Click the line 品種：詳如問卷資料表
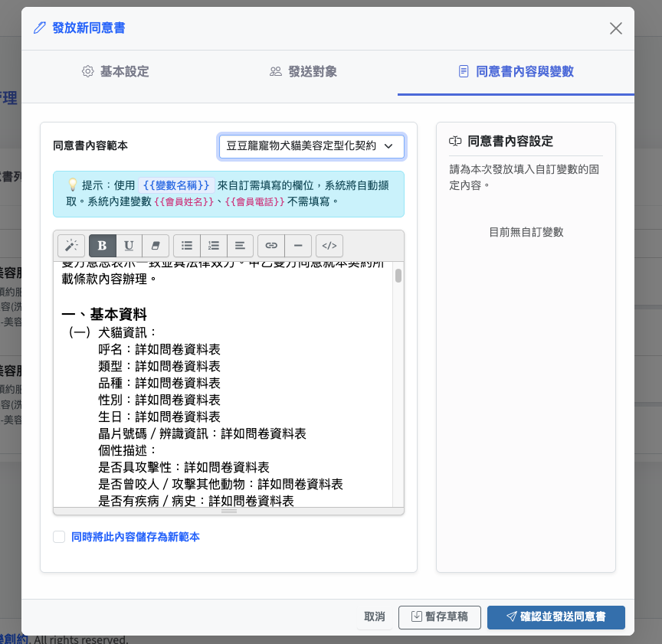The width and height of the screenshot is (662, 644). coord(159,383)
